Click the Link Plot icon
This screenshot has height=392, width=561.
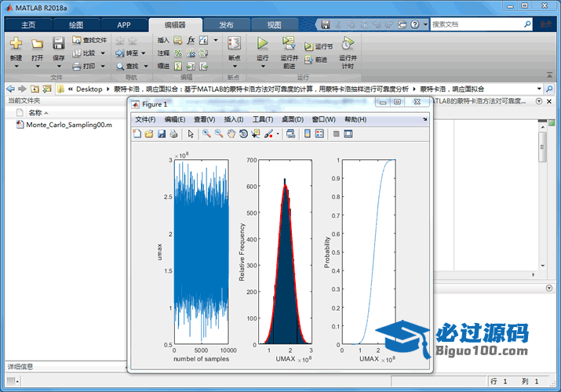pos(290,134)
